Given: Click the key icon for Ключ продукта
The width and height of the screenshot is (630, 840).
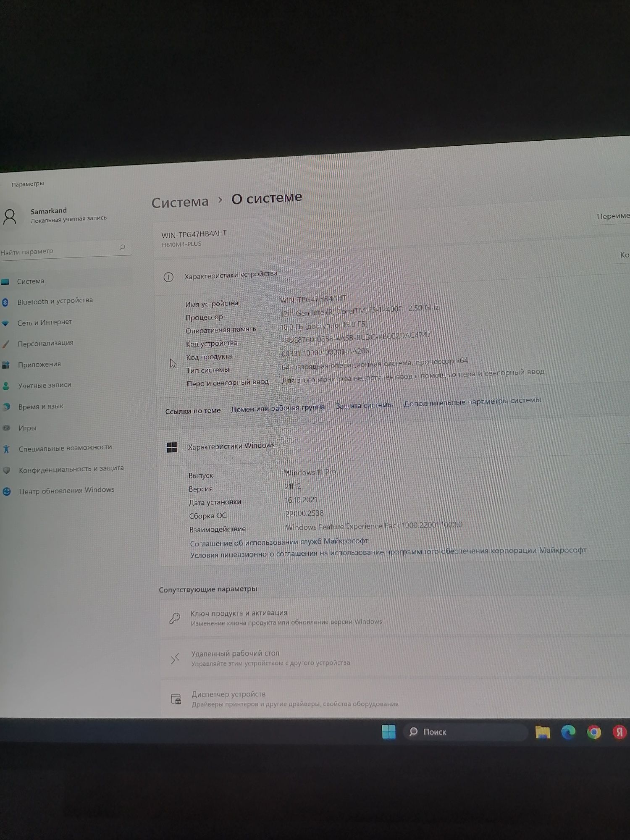Looking at the screenshot, I should pyautogui.click(x=175, y=618).
